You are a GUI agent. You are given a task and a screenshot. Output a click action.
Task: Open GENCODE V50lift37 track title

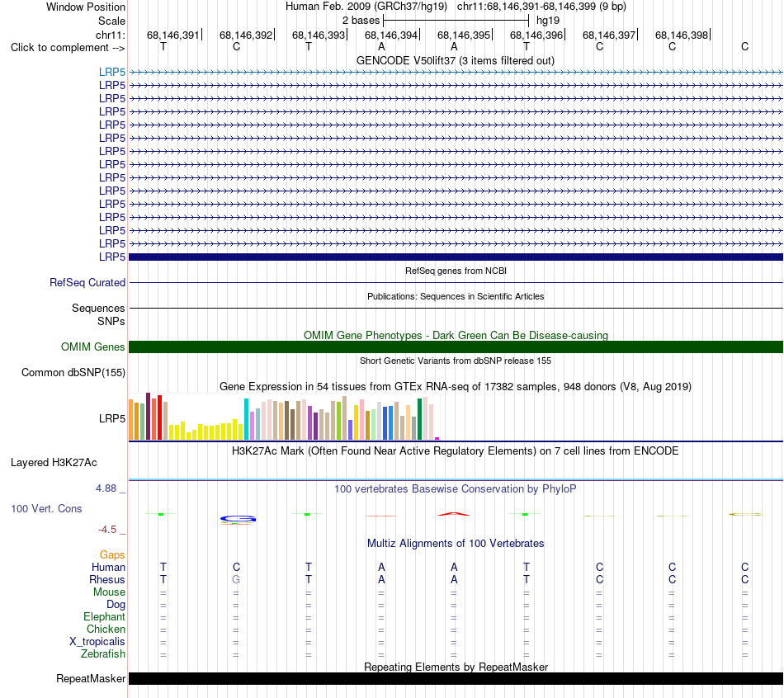tap(456, 60)
